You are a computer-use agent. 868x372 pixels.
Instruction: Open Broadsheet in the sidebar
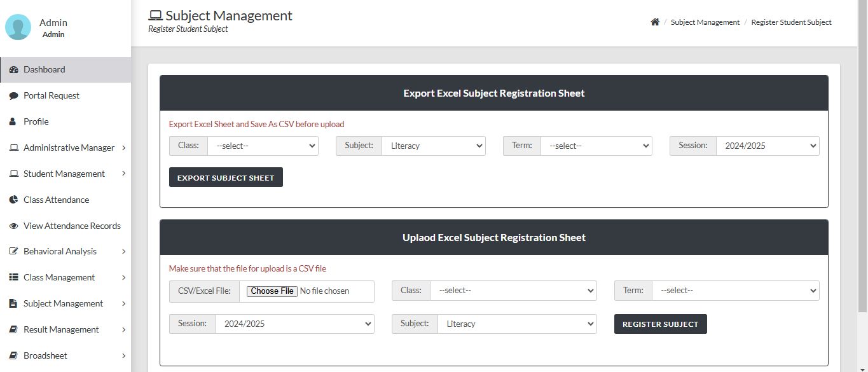pyautogui.click(x=65, y=355)
